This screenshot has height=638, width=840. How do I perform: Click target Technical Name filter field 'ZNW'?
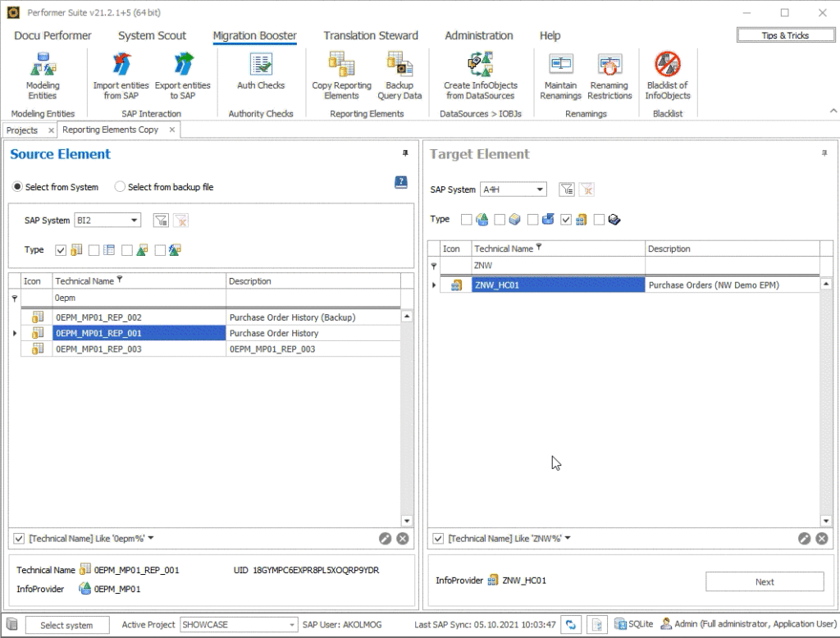click(558, 265)
